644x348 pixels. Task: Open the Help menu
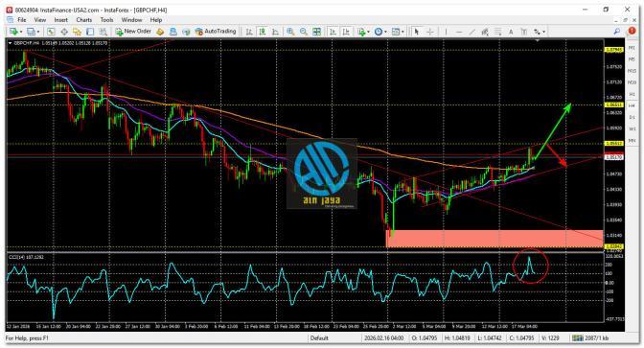[156, 20]
